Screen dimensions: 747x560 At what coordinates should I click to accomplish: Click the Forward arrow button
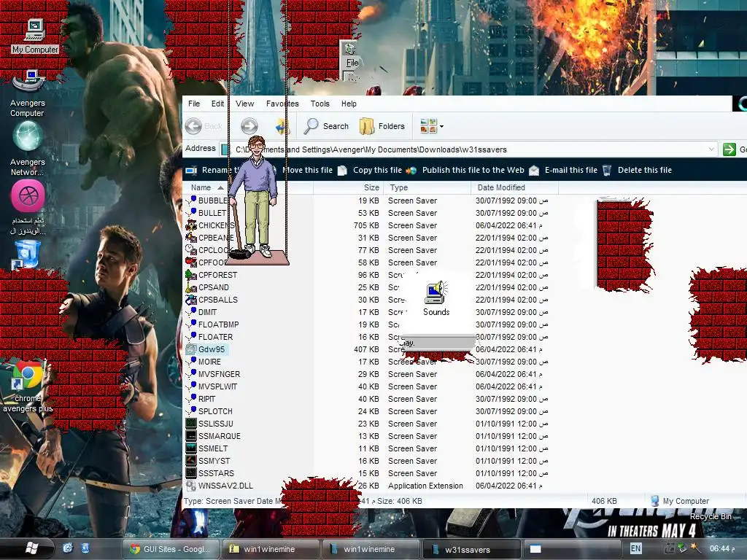tap(249, 126)
